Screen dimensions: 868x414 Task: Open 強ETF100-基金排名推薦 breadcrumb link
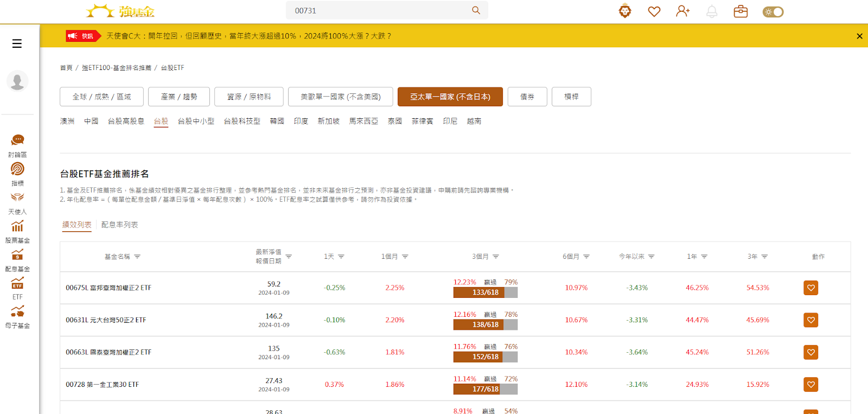pyautogui.click(x=117, y=68)
